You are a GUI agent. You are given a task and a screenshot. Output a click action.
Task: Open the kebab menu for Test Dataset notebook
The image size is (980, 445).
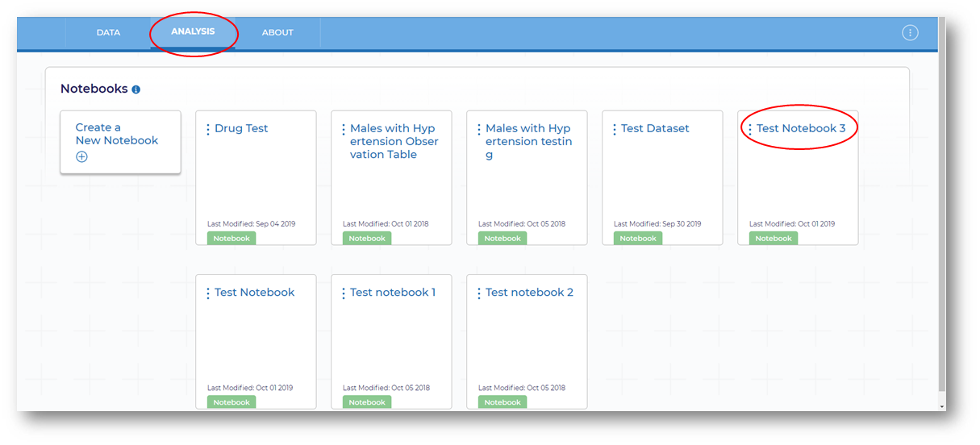click(x=615, y=129)
